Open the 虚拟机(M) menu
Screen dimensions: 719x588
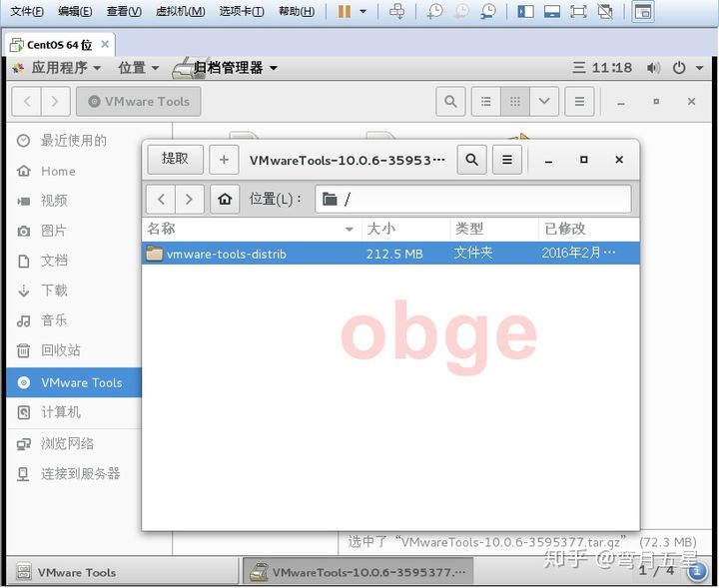[x=180, y=11]
